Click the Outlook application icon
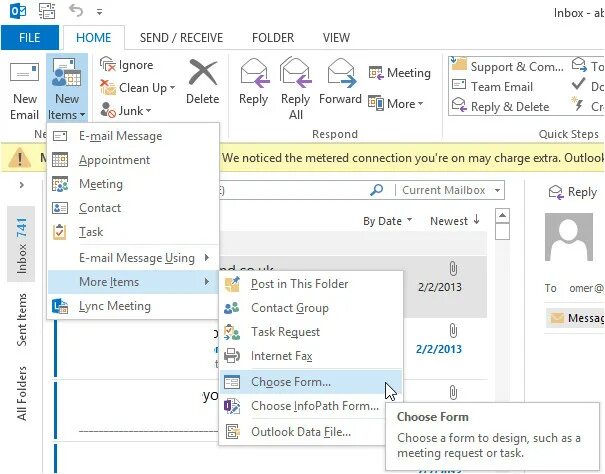This screenshot has height=474, width=605. (x=18, y=11)
